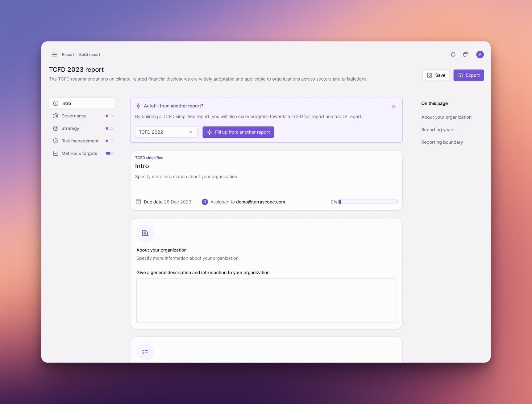The height and width of the screenshot is (404, 532).
Task: Open the chat messages icon
Action: click(466, 55)
